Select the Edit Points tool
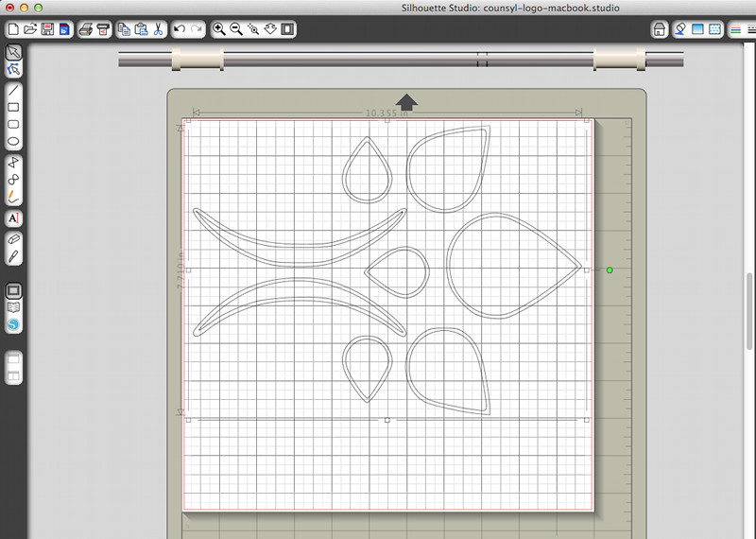 [x=13, y=69]
